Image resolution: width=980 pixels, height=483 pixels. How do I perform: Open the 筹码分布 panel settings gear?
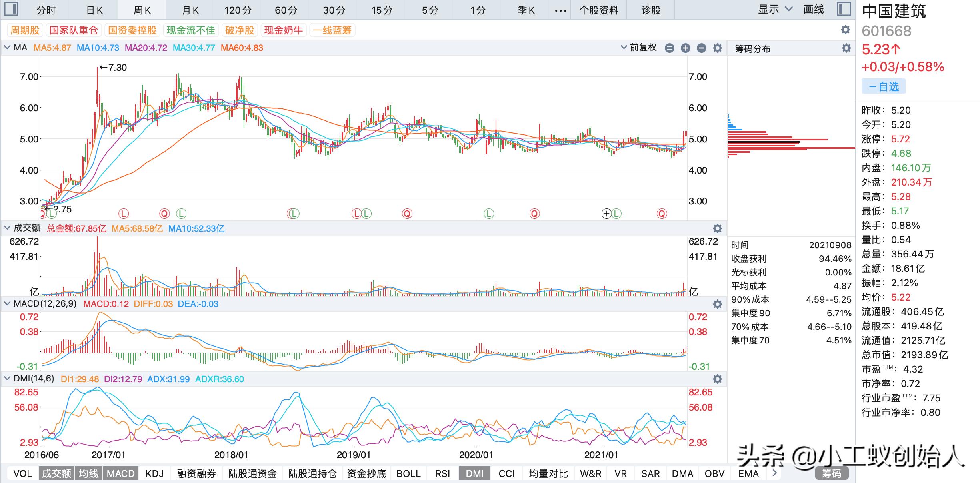[x=846, y=48]
